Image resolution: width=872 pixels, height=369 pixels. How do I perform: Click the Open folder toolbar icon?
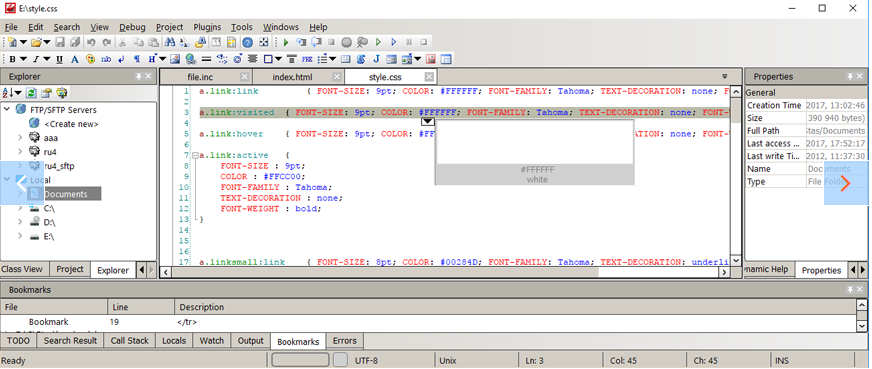36,42
